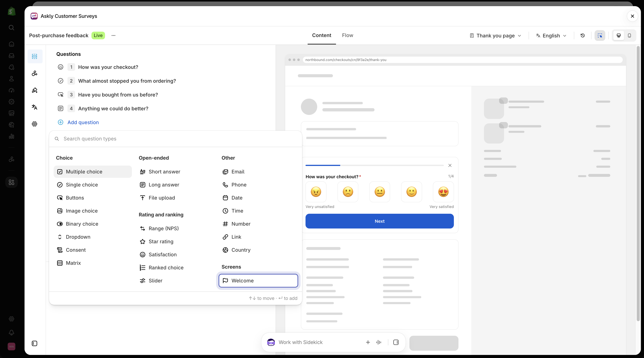Screen dimensions: 644x358
Task: Open the Apps grid icon in the admin sidebar
Action: [11, 182]
